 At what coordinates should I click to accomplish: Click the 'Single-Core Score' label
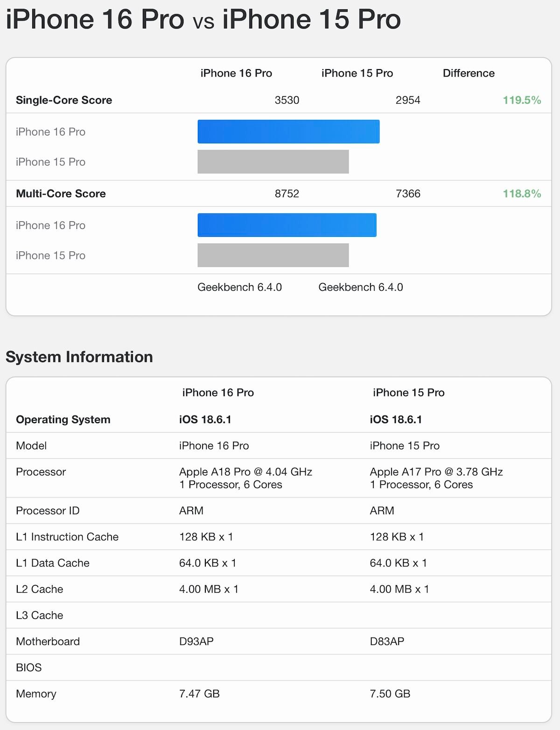pos(64,100)
